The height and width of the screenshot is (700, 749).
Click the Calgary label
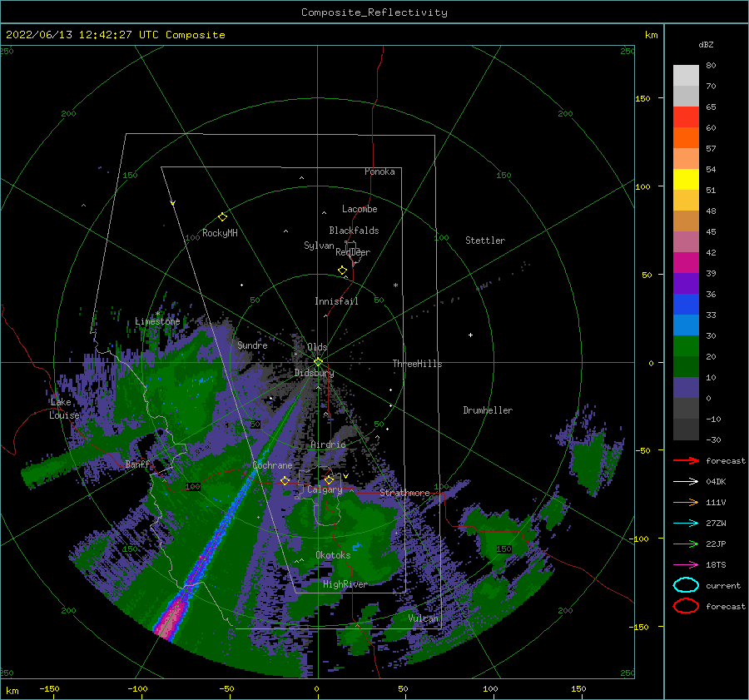(325, 489)
